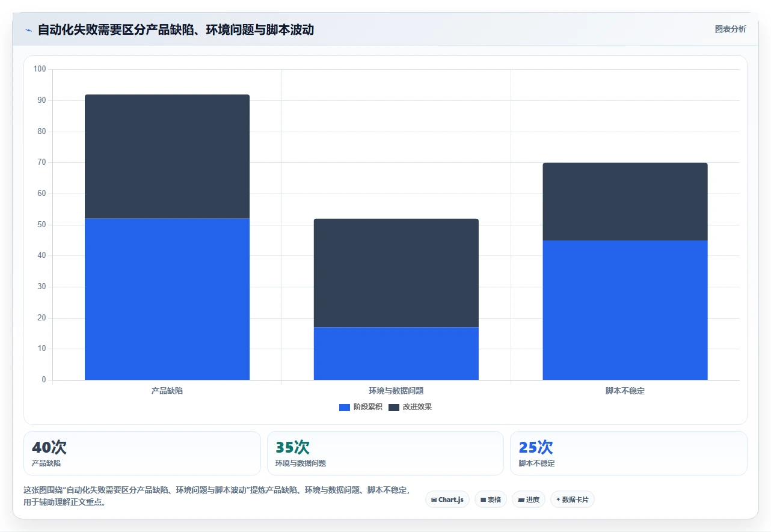Click the lightning icon beside the chart title

click(x=28, y=30)
